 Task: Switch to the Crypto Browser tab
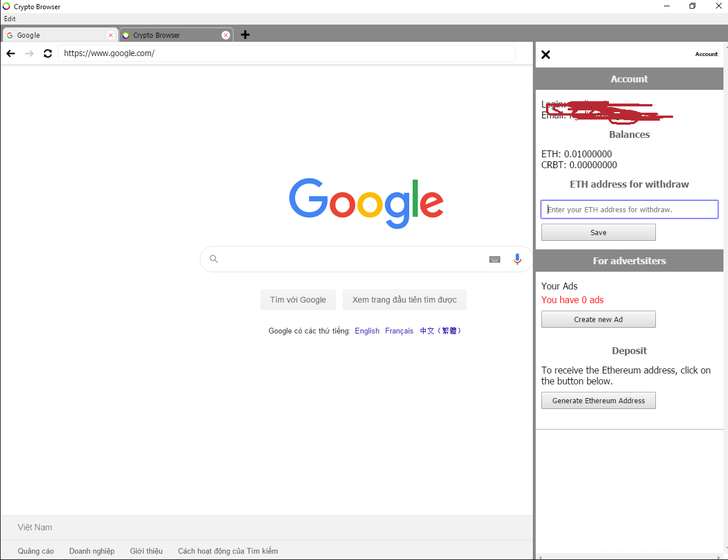tap(176, 35)
